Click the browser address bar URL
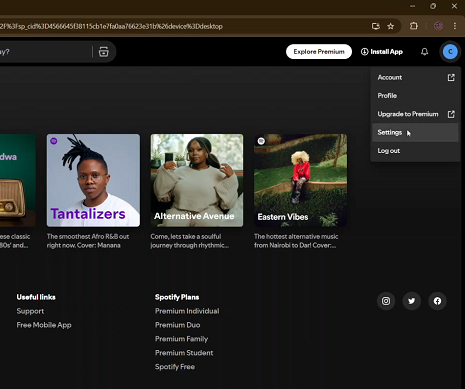Viewport: 465px width, 389px height. pyautogui.click(x=111, y=26)
